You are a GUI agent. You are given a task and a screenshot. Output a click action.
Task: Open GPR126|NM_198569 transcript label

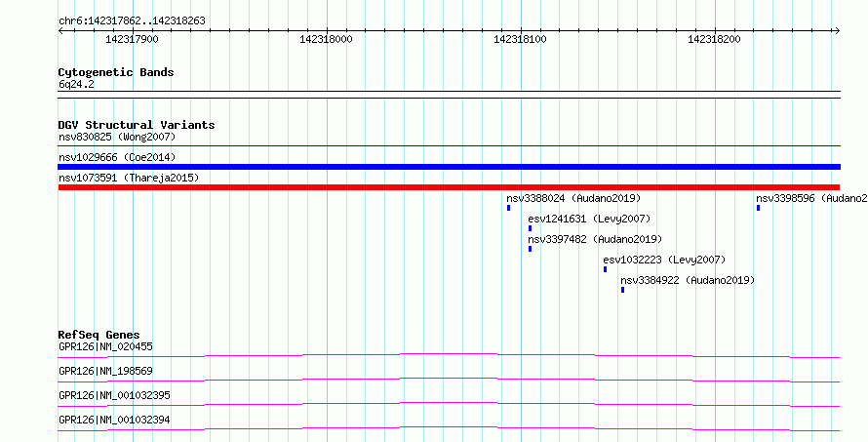[105, 372]
